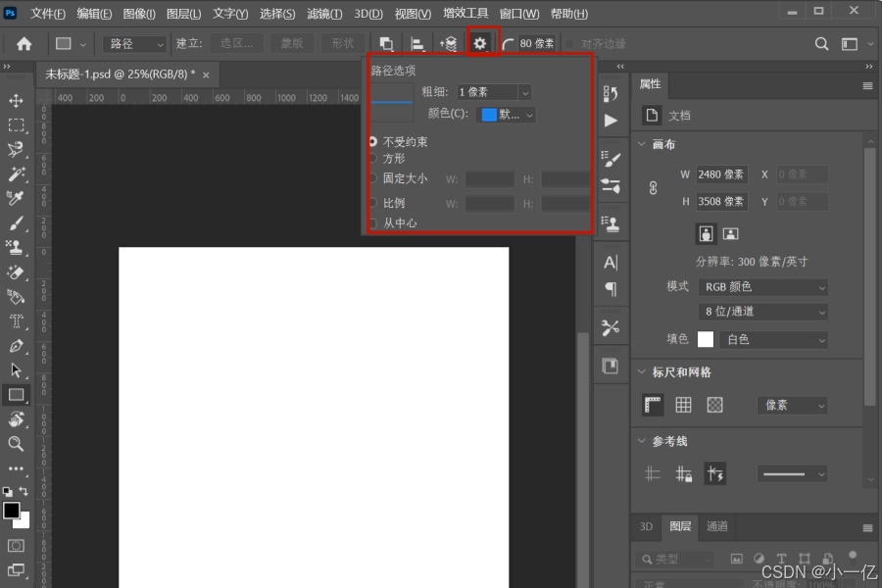The height and width of the screenshot is (588, 882).
Task: Select the Move tool
Action: [16, 100]
